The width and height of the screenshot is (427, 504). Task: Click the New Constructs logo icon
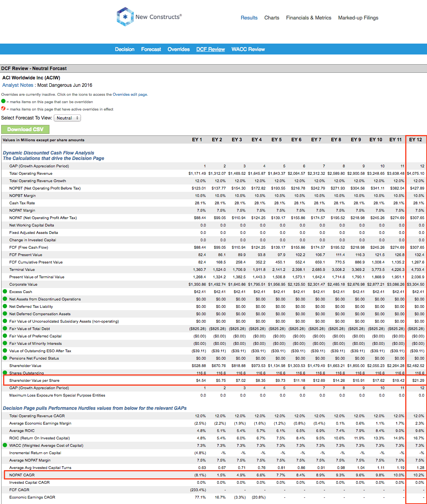pyautogui.click(x=125, y=17)
